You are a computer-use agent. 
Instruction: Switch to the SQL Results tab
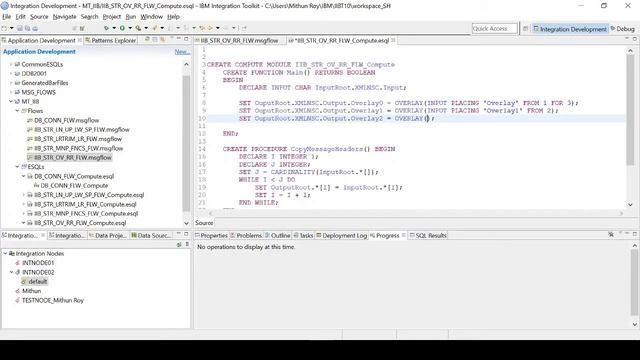pos(428,236)
